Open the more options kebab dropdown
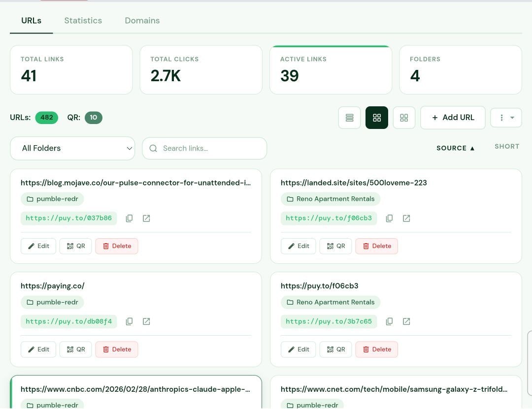 (x=506, y=118)
